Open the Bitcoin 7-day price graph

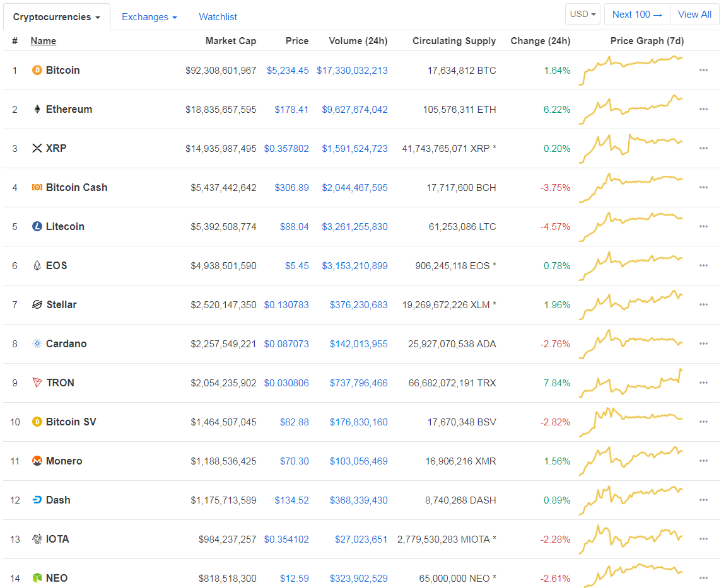coord(631,71)
